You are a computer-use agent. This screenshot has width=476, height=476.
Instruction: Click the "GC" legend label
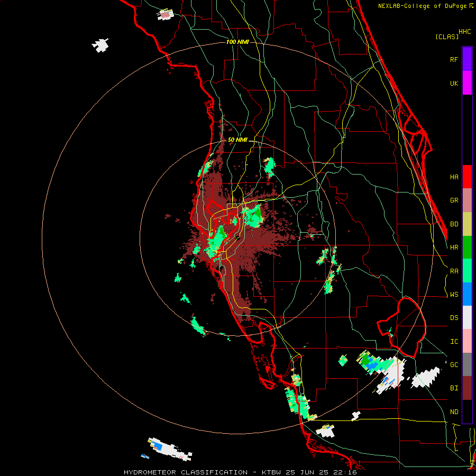454,365
